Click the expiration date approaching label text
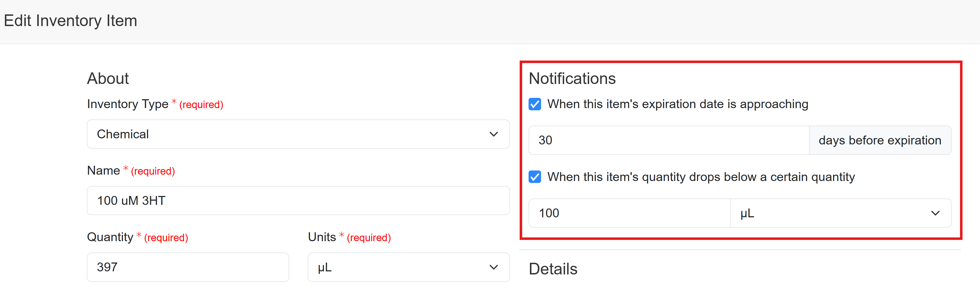Image resolution: width=980 pixels, height=288 pixels. [678, 104]
